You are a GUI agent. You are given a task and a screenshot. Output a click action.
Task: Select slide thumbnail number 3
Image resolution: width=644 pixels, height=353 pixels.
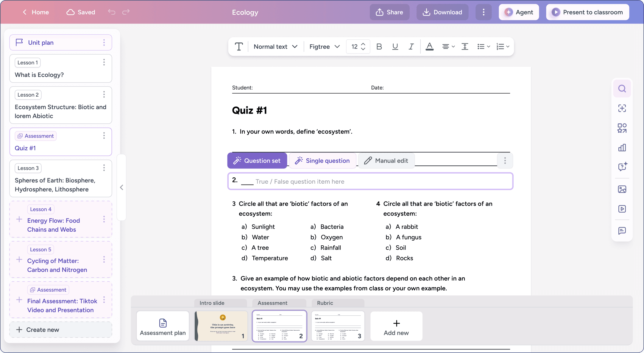pyautogui.click(x=338, y=326)
